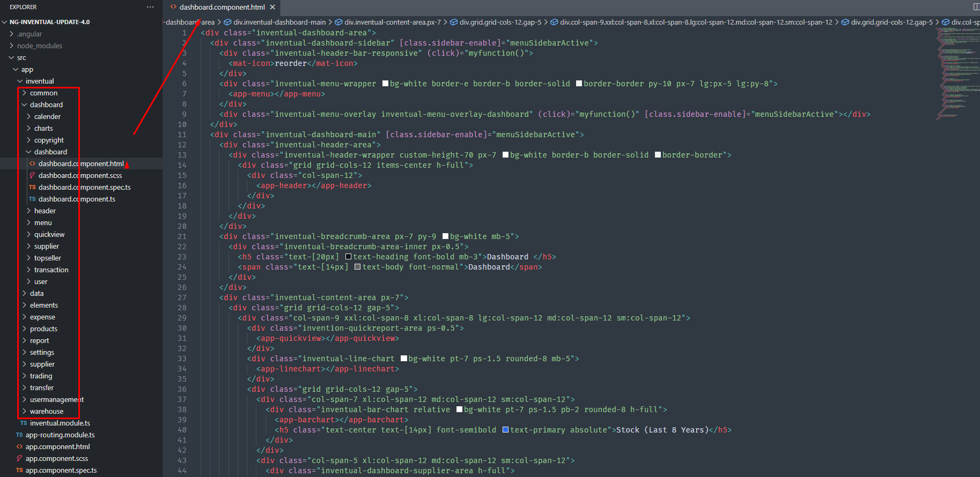Click TS icon beside dashboard.component.ts
The width and height of the screenshot is (980, 477).
coord(33,199)
